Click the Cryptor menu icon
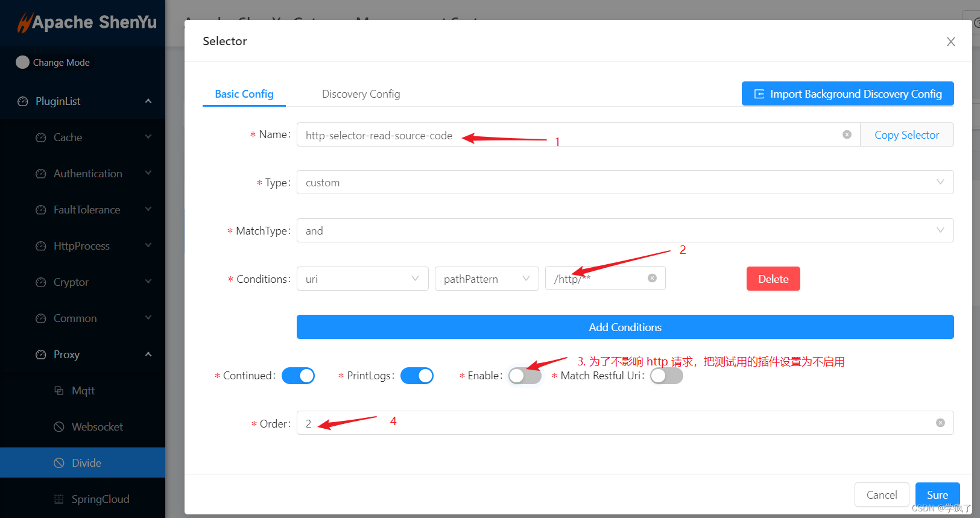Screen dimensions: 980x518 41,282
